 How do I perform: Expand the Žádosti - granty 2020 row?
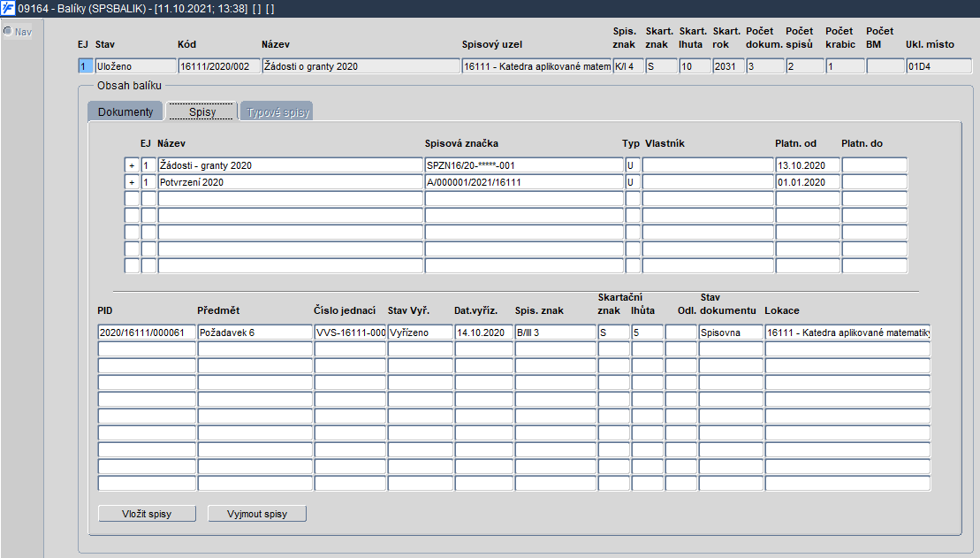click(x=132, y=165)
